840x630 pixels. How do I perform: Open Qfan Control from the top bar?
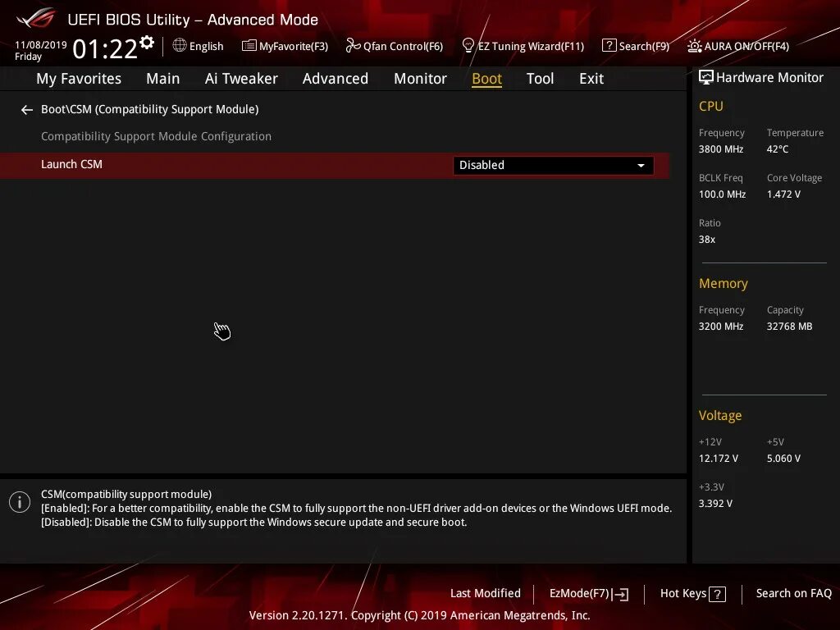click(394, 46)
